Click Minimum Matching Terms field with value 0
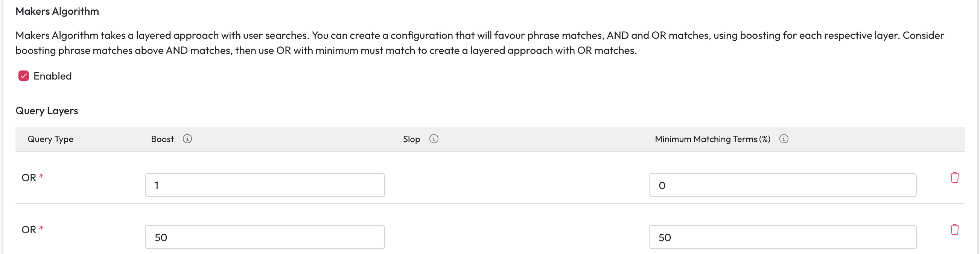980x254 pixels. [782, 185]
